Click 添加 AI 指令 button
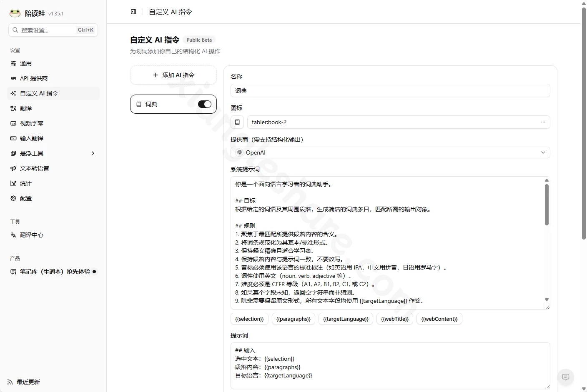This screenshot has height=392, width=587. [173, 75]
